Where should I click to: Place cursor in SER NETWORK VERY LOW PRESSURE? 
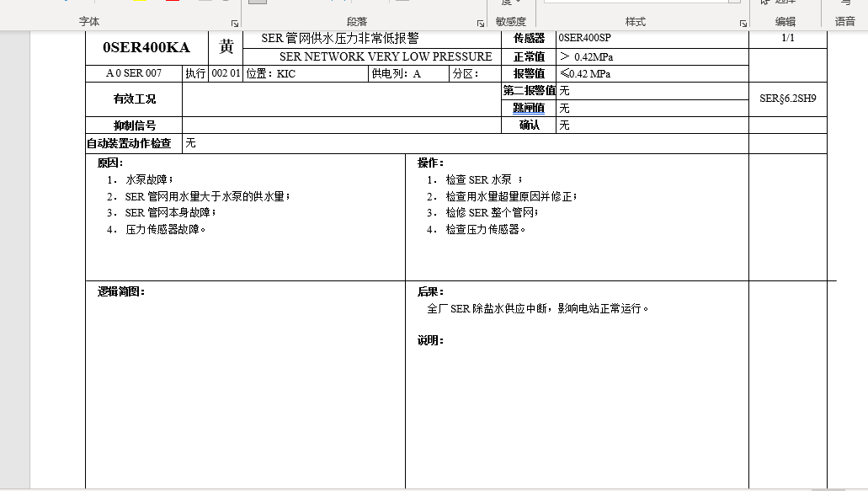point(386,56)
